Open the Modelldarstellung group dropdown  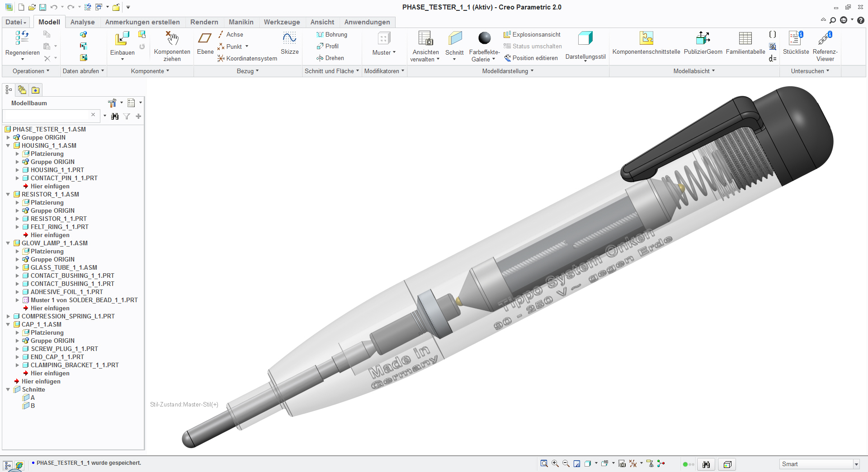click(x=508, y=71)
